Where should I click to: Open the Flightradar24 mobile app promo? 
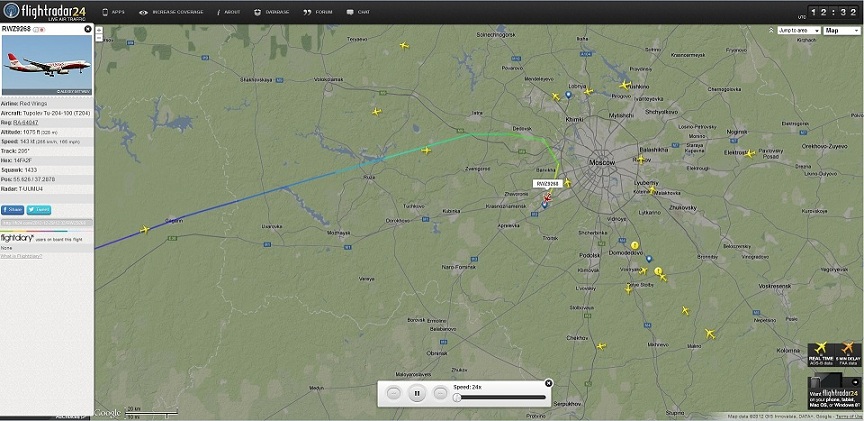(834, 393)
